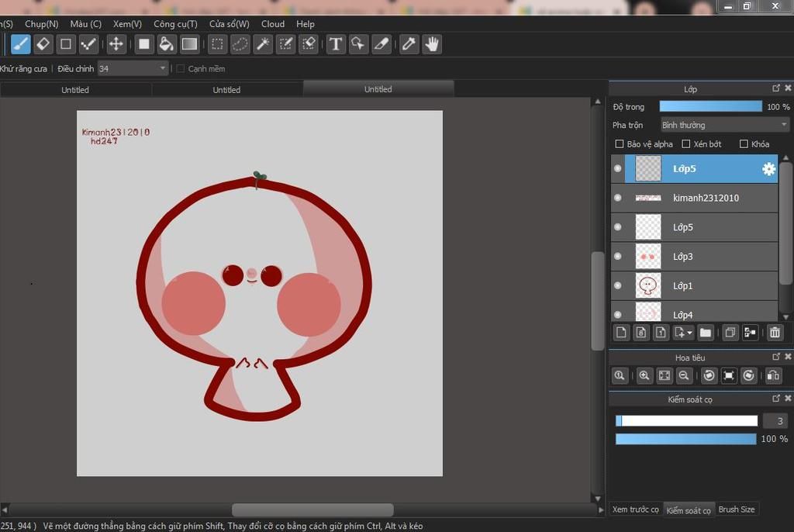This screenshot has width=794, height=532.
Task: Enable Bảo vệ alpha checkbox
Action: (x=619, y=144)
